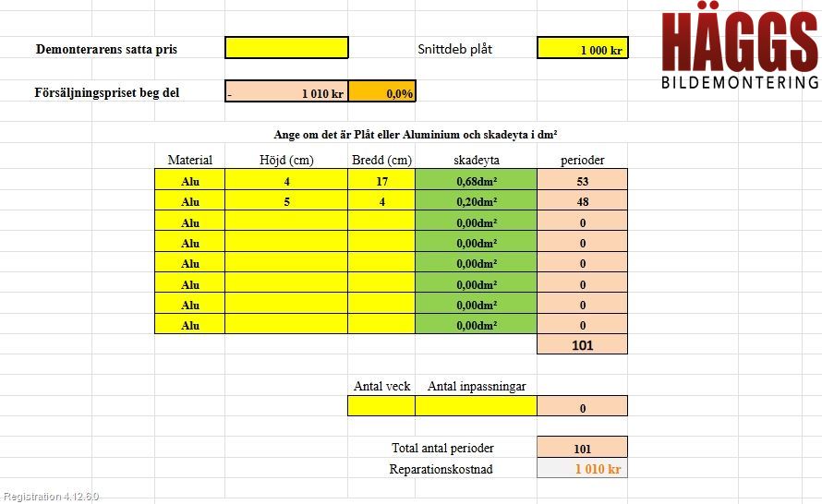Click the Total antal perioder value 101
Screen dimensions: 822x504
[583, 448]
